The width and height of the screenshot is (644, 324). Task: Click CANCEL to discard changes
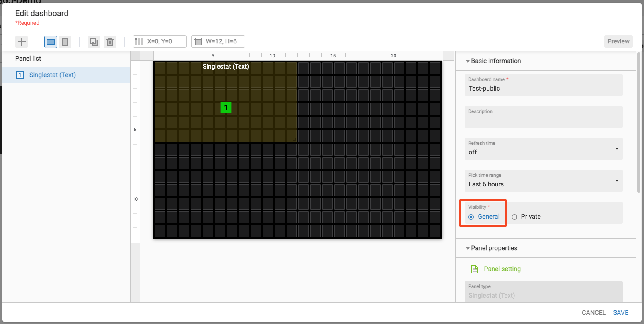(x=593, y=313)
